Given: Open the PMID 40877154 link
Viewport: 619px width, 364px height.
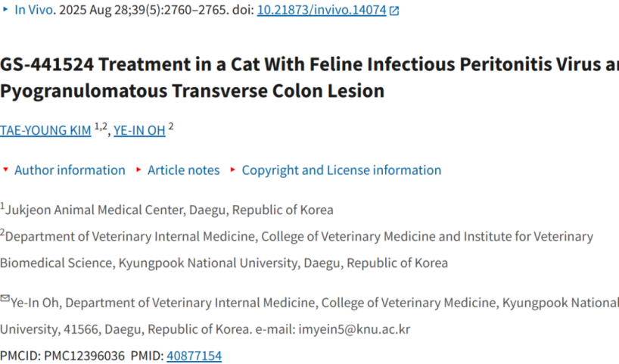Looking at the screenshot, I should pos(194,356).
